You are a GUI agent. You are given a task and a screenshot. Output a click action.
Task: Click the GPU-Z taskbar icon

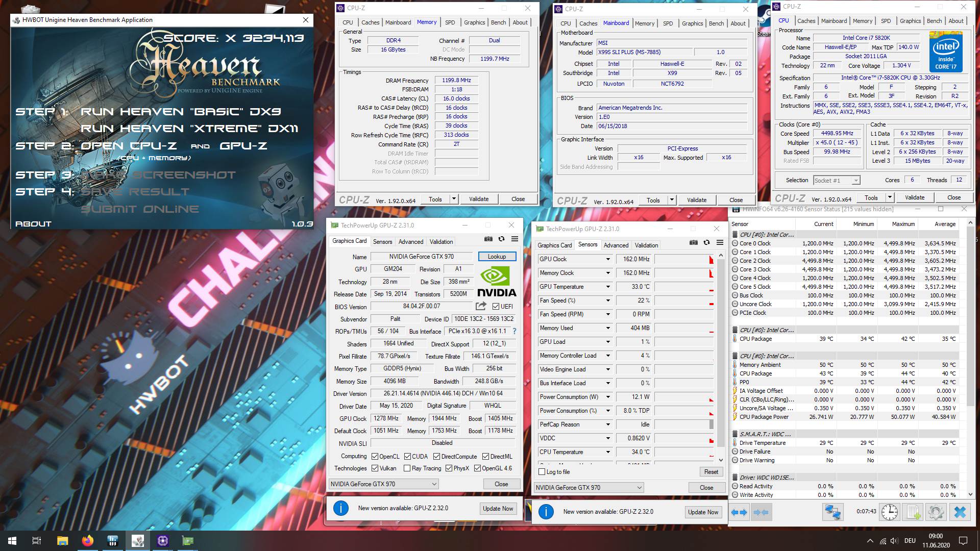point(188,541)
